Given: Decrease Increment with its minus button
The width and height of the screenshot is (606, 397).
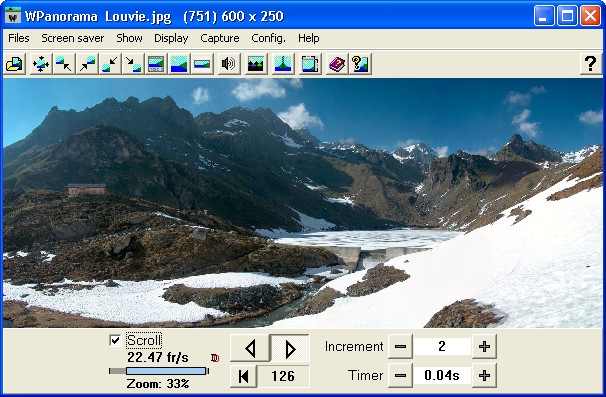Looking at the screenshot, I should (400, 346).
